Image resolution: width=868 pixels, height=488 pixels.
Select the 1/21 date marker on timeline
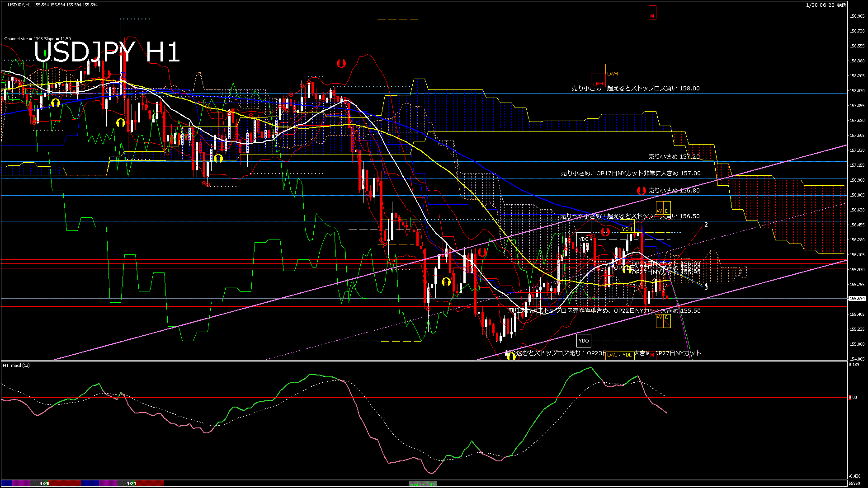[131, 483]
